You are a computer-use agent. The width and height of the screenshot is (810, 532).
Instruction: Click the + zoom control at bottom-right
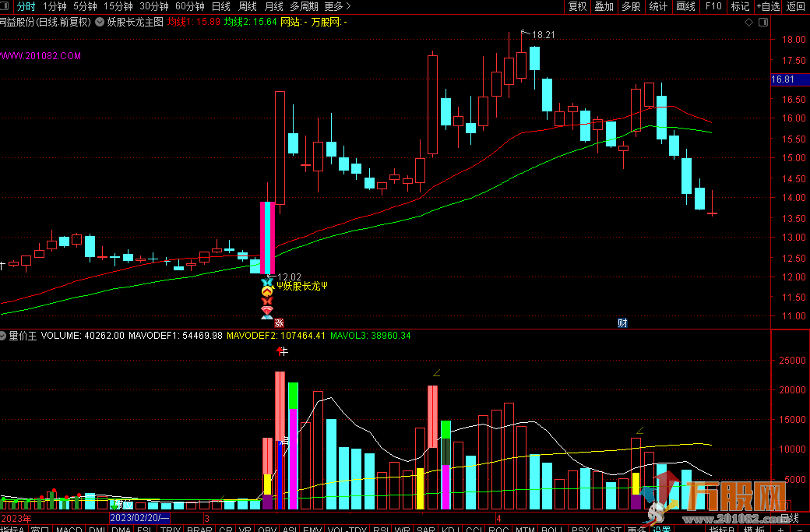click(x=780, y=530)
